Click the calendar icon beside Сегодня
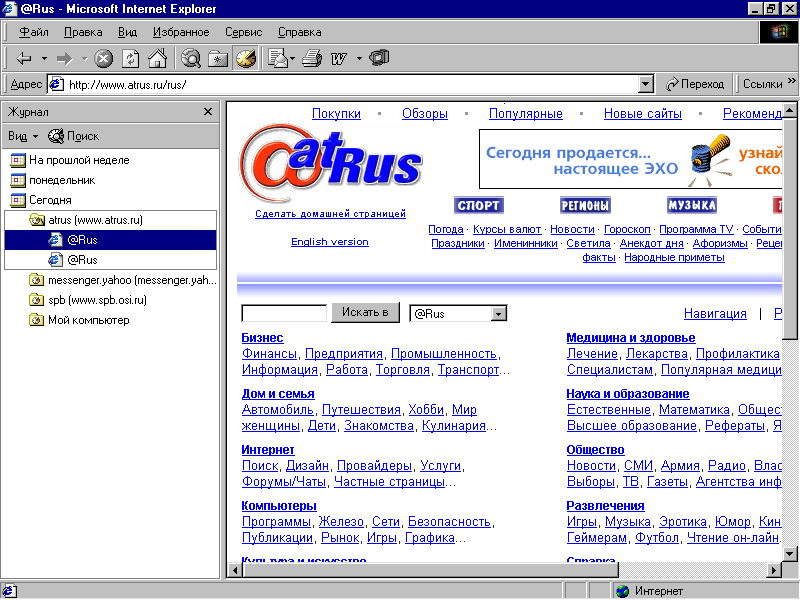 [x=18, y=200]
